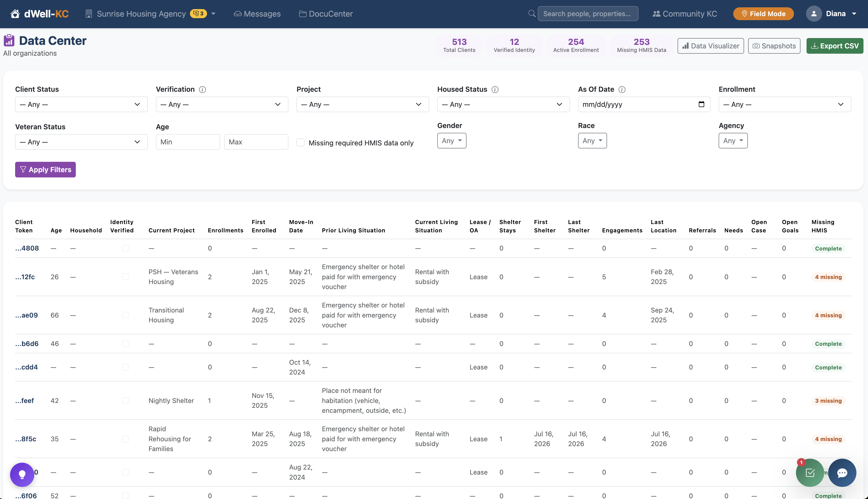Click the Export CSV button
Image resolution: width=868 pixels, height=499 pixels.
[x=835, y=46]
